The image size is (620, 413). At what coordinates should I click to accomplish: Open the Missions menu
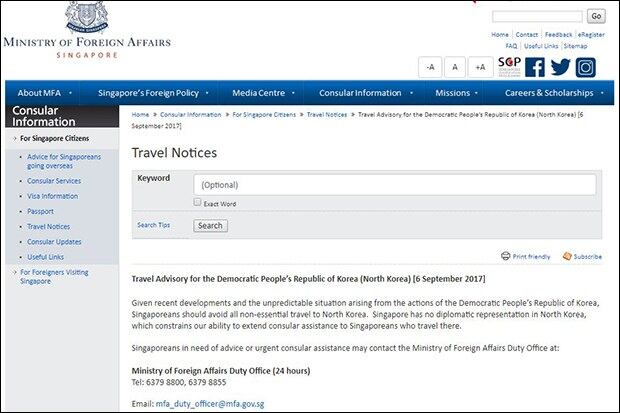point(456,93)
